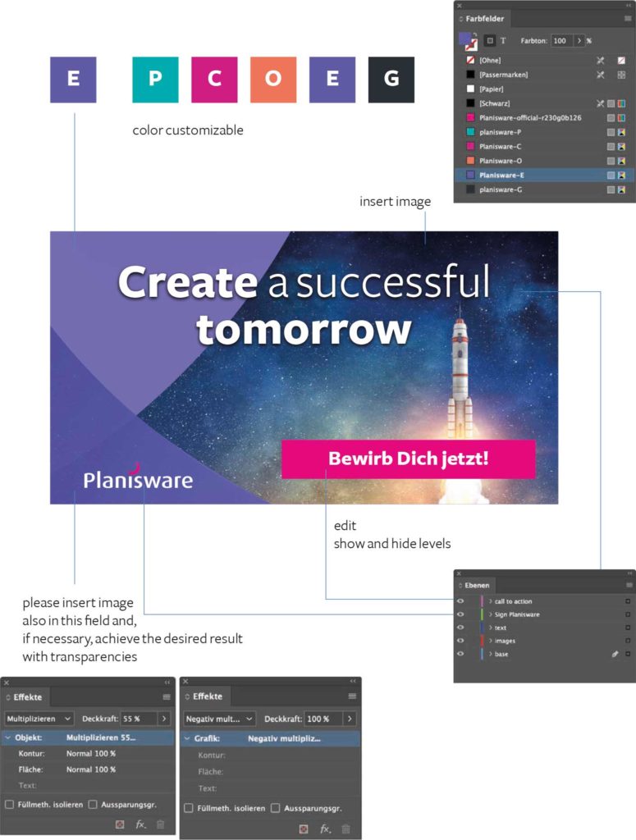The image size is (636, 840).
Task: Click the Deckkraft 55 % input field
Action: [137, 719]
